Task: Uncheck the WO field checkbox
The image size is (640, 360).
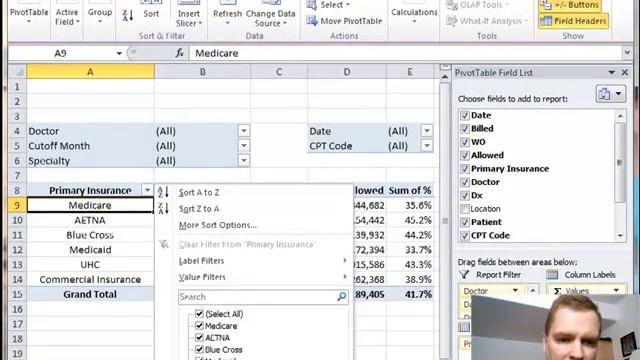Action: (464, 142)
